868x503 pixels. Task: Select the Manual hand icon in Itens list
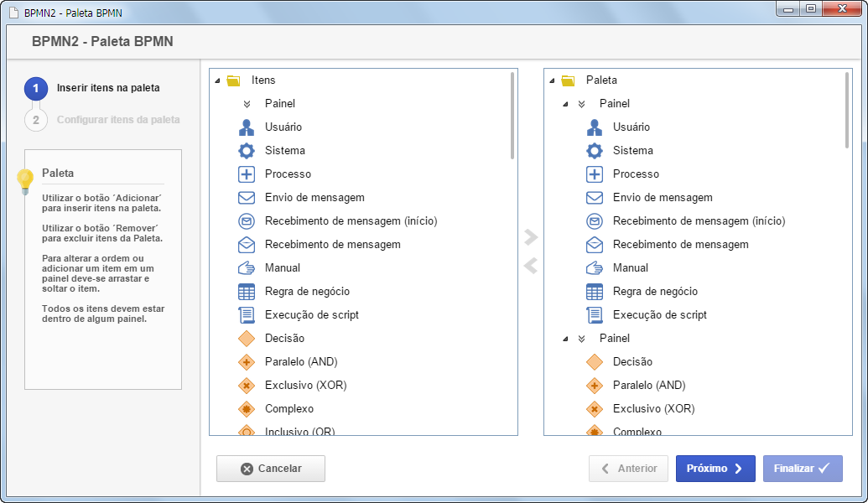[247, 267]
